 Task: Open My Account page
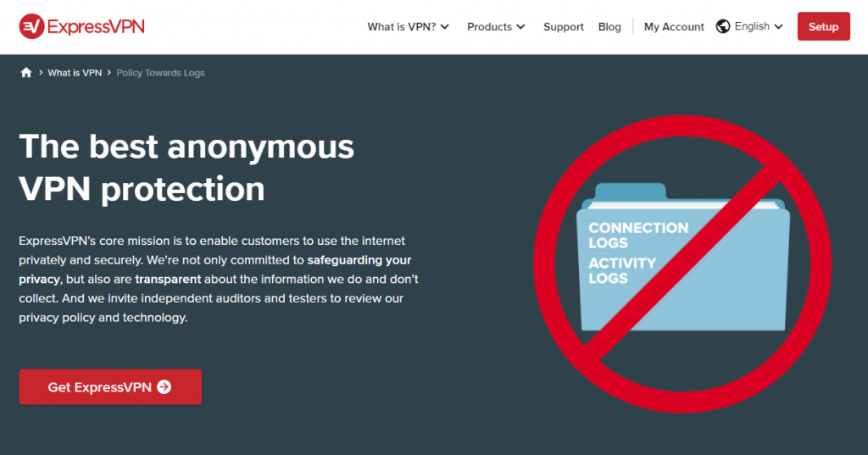coord(674,26)
